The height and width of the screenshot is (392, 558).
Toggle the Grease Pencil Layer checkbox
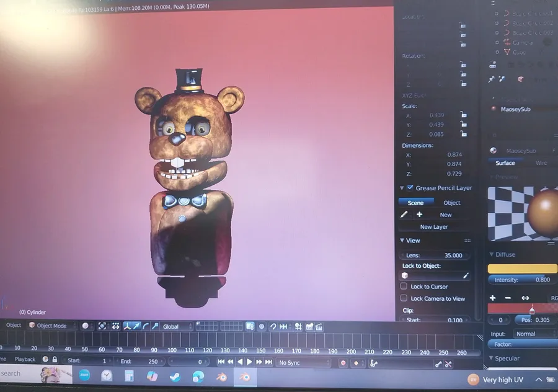click(x=410, y=188)
